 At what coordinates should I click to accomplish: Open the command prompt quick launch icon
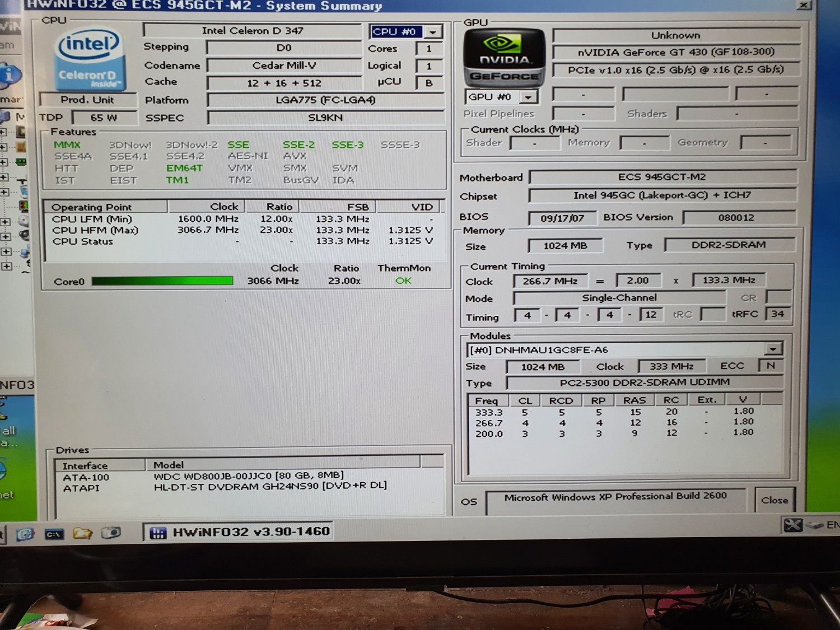pyautogui.click(x=54, y=534)
